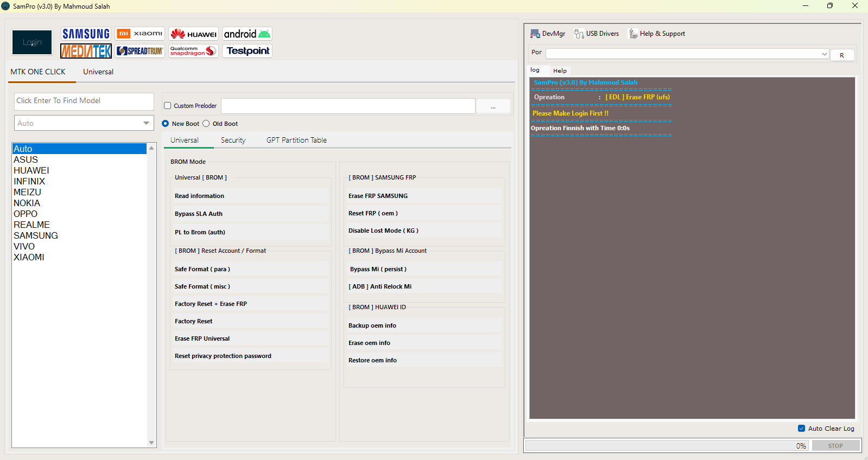Select VIVO in the brand list

tap(79, 246)
